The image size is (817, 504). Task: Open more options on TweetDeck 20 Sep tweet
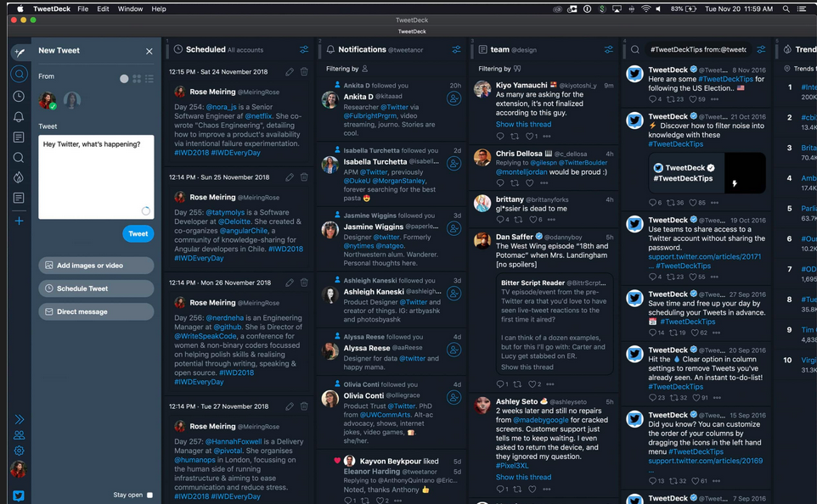718,398
